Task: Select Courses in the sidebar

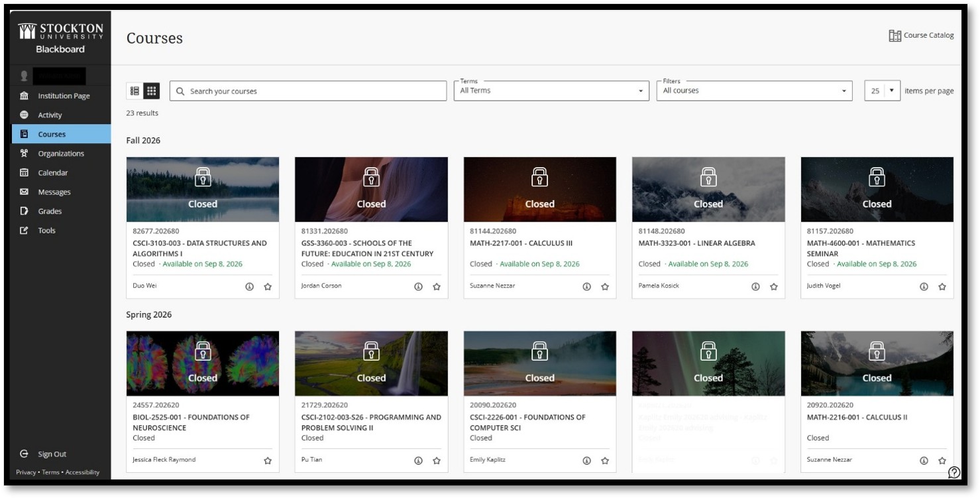Action: tap(61, 134)
